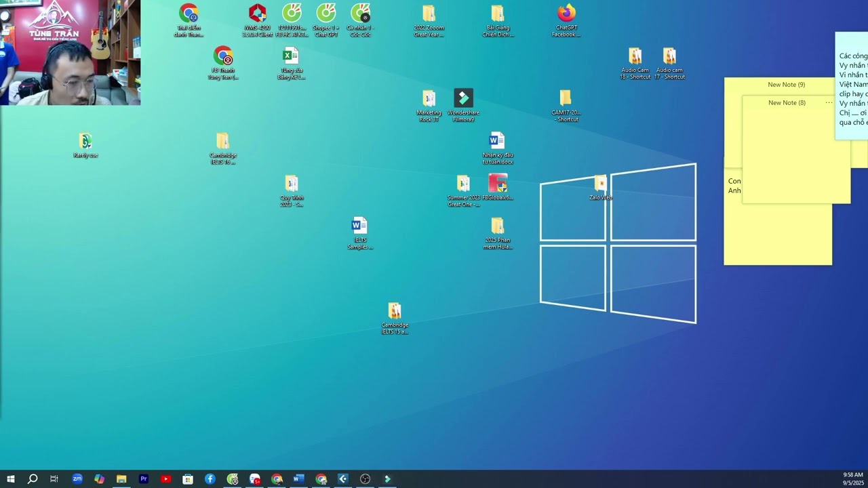Open OBS Studio from the taskbar
Image resolution: width=868 pixels, height=488 pixels.
point(365,479)
